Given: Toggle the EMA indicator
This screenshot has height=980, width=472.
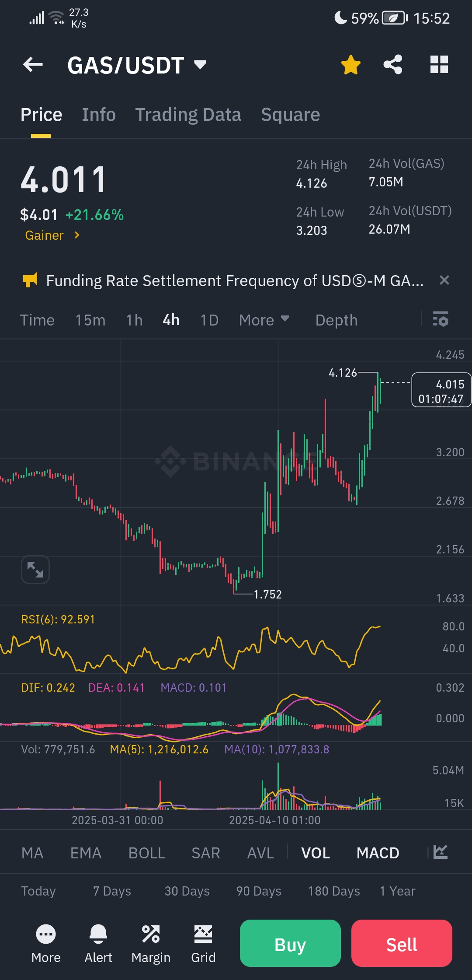Looking at the screenshot, I should coord(86,853).
